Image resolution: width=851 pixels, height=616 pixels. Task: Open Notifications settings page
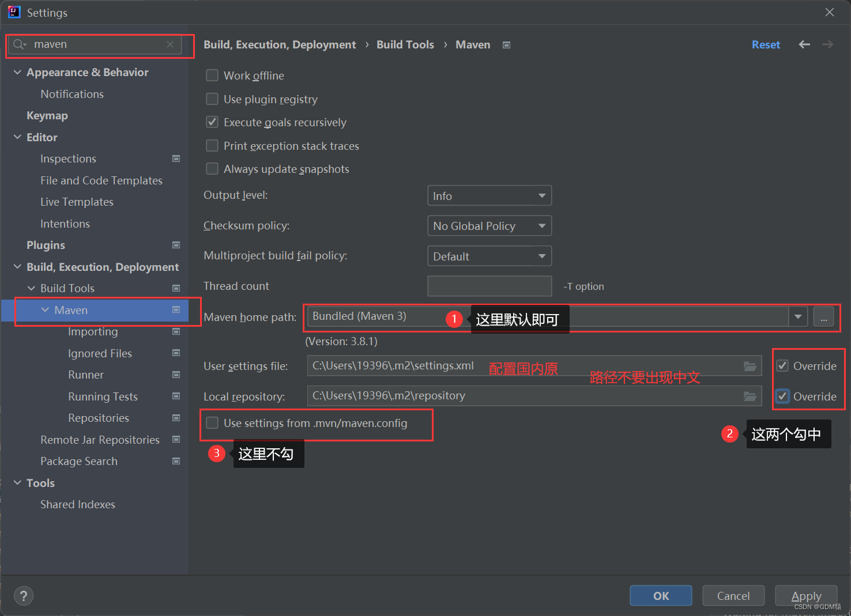click(x=72, y=94)
